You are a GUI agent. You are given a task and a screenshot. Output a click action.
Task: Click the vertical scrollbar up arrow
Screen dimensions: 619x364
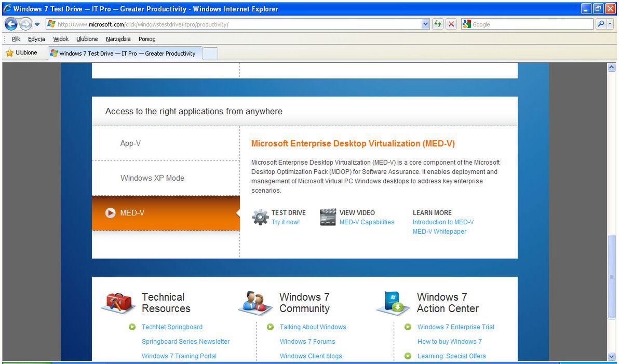tap(612, 67)
